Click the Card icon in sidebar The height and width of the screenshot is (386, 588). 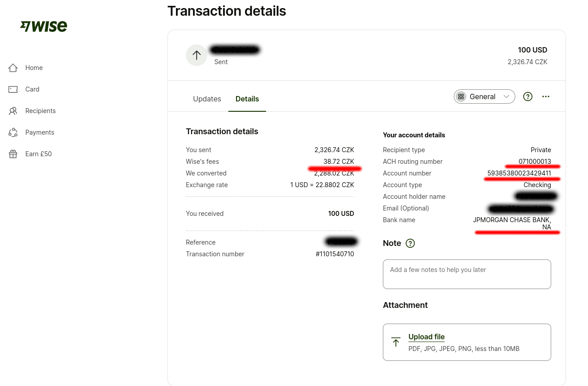tap(13, 89)
